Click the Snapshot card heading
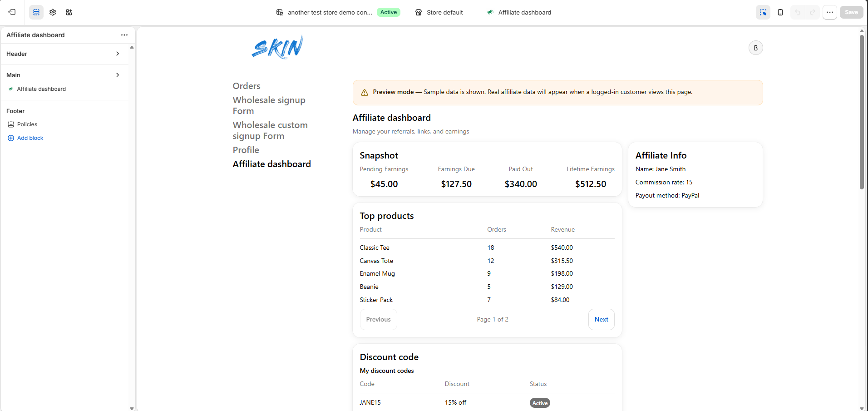Screen dimensions: 868x411 tap(379, 155)
